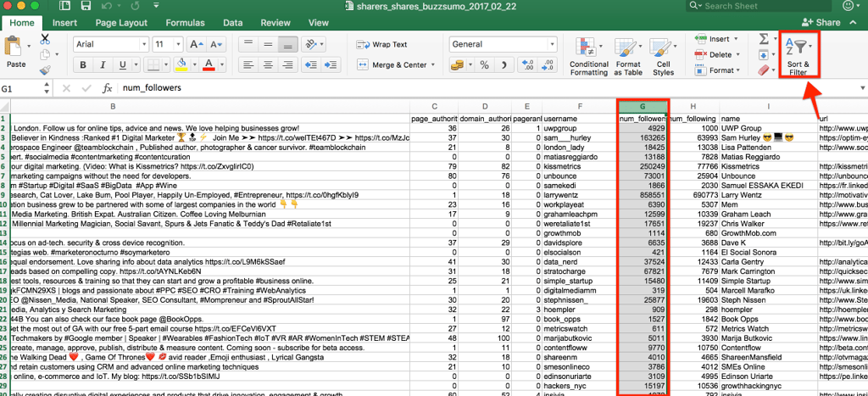Open General number format dropdown

pyautogui.click(x=551, y=44)
